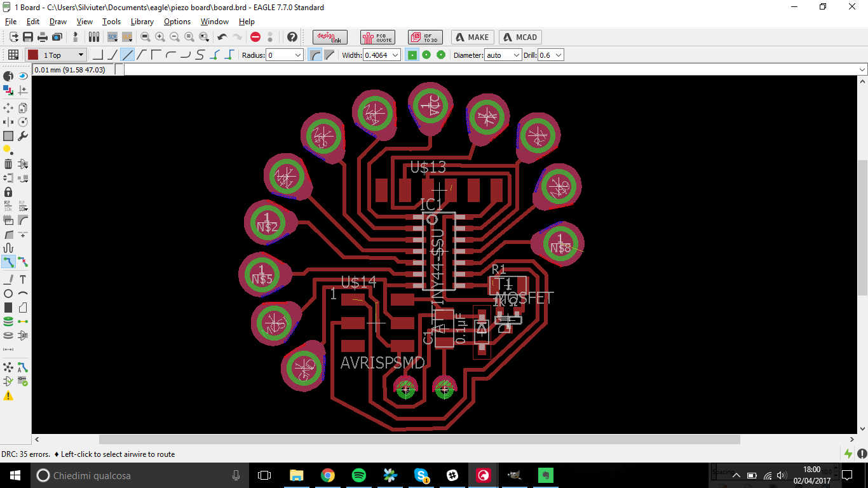The height and width of the screenshot is (488, 868).
Task: Choose straight diagonal wire bend style
Action: (x=128, y=55)
